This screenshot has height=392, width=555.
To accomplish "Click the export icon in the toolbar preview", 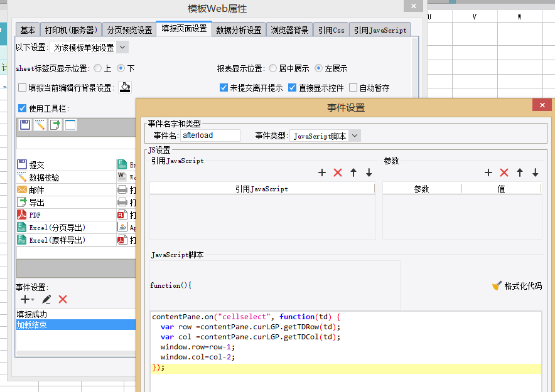I will pyautogui.click(x=55, y=125).
